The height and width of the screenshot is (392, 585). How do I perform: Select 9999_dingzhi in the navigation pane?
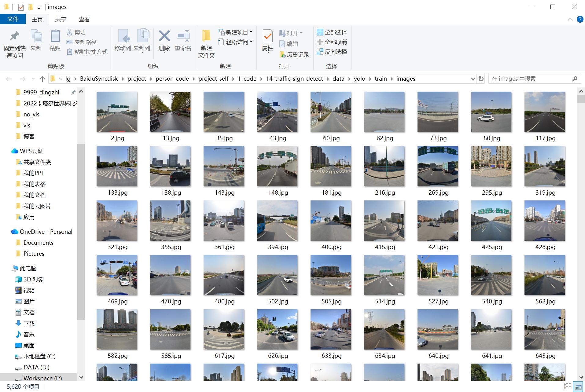click(41, 92)
